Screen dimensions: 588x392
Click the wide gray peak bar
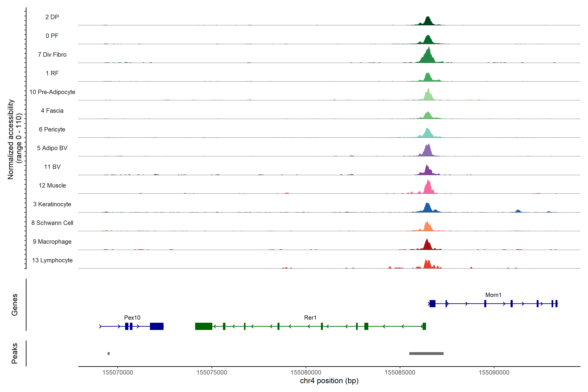(x=426, y=353)
